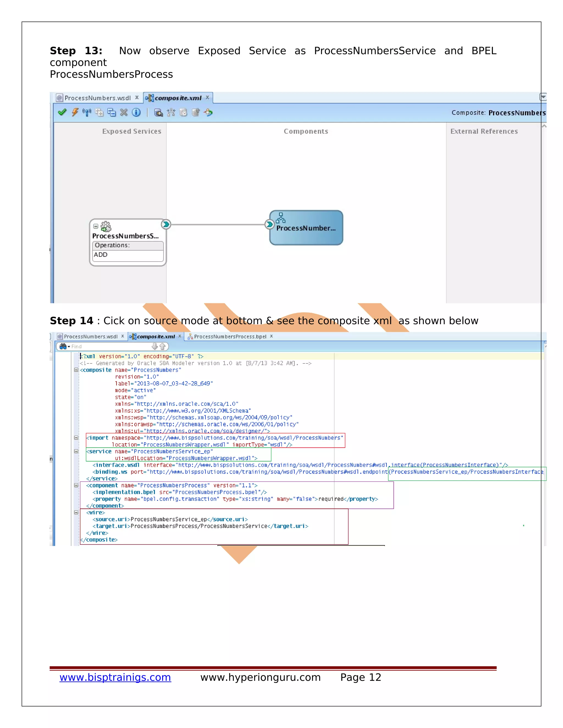Collapse the import element fold marker
563x728 pixels.
click(x=76, y=438)
